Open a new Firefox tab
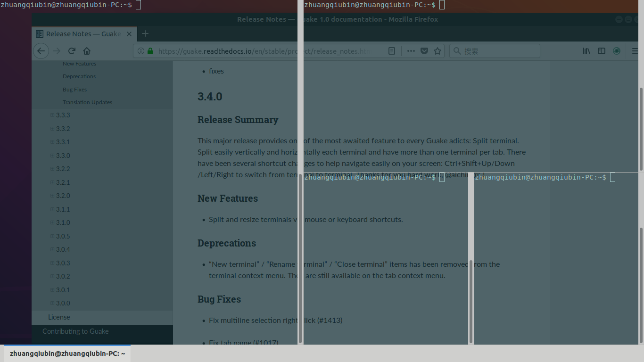The image size is (644, 362). pos(145,33)
